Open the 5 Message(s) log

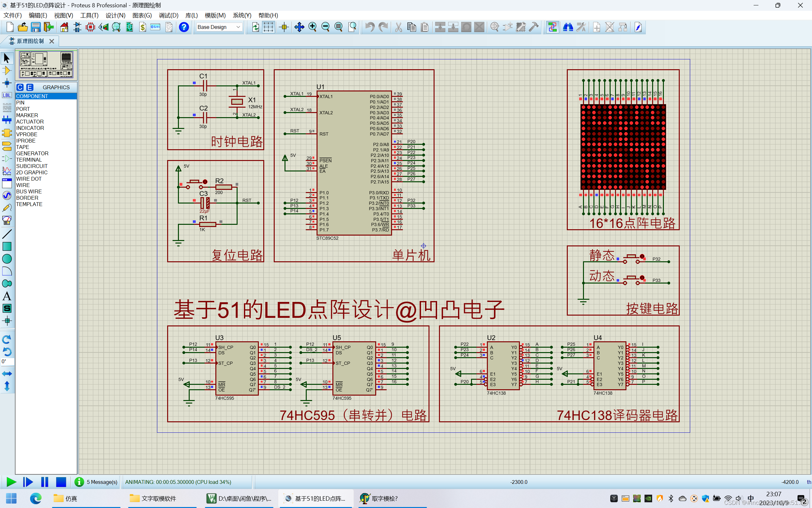(x=96, y=482)
